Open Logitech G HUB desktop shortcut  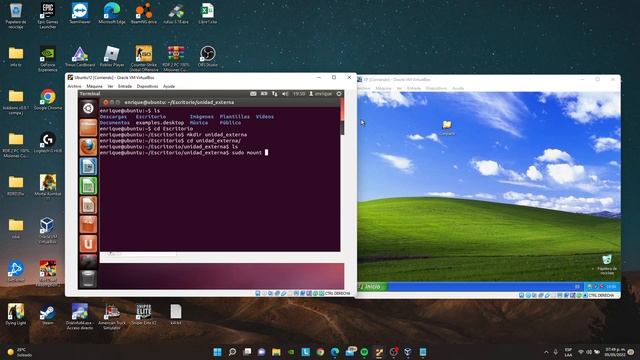pos(48,142)
